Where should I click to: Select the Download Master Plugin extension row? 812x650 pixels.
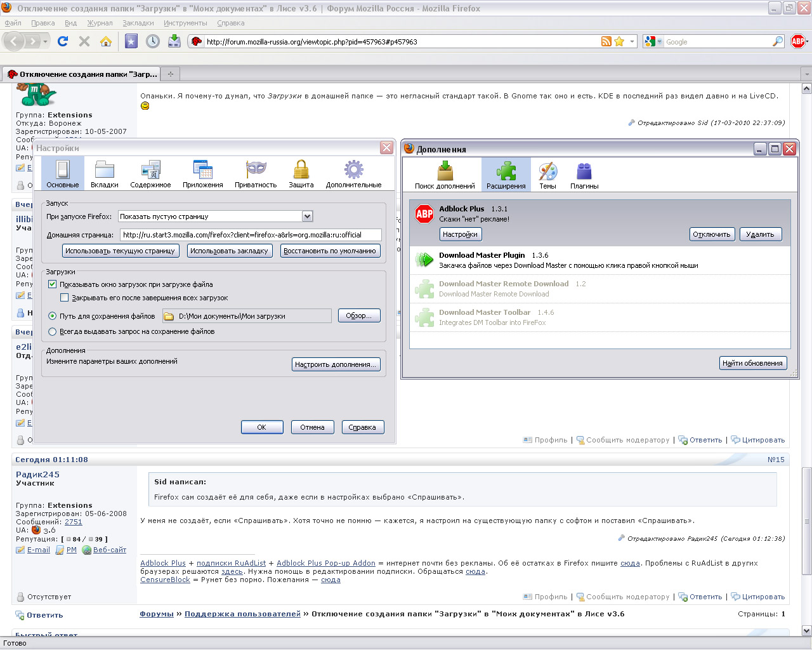click(600, 260)
